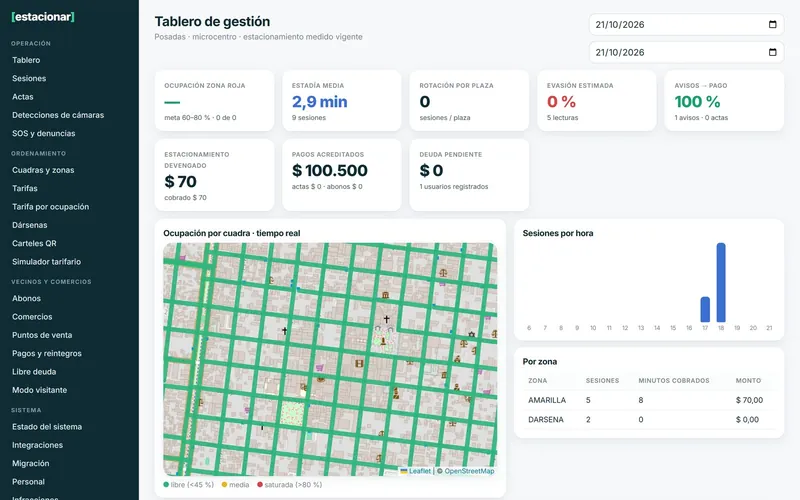
Task: Open Dársenas page
Action: click(30, 225)
